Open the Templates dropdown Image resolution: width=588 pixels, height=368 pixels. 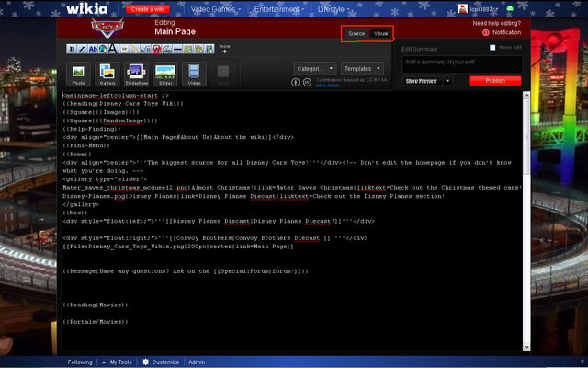coord(362,69)
